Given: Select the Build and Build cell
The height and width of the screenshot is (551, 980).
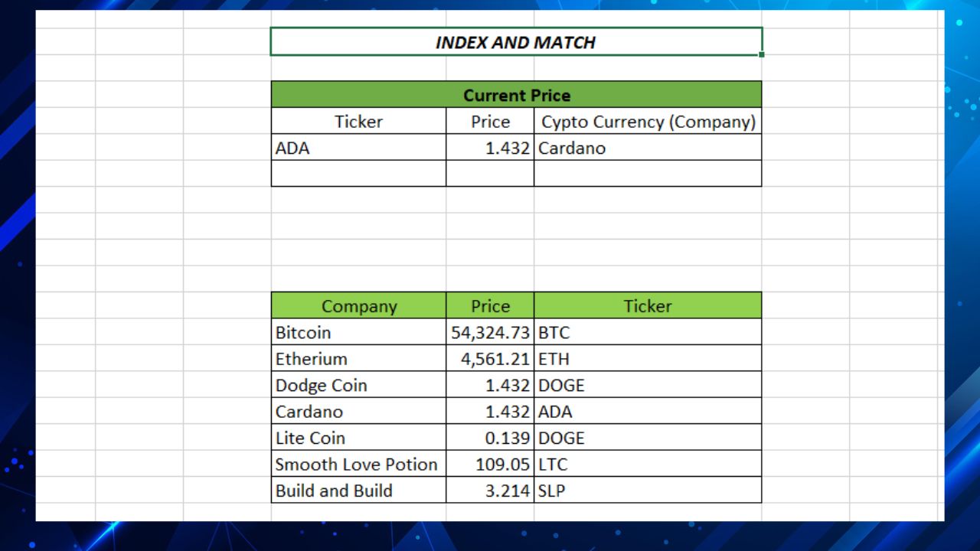Looking at the screenshot, I should [358, 491].
